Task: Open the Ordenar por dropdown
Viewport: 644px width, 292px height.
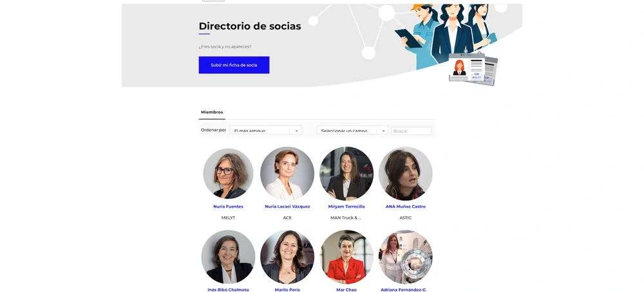Action: [x=266, y=131]
